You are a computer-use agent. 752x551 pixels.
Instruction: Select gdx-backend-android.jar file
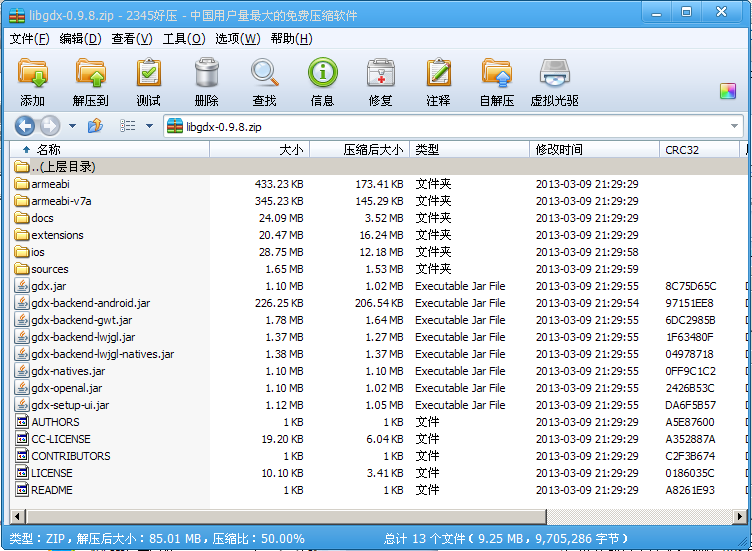(x=91, y=303)
